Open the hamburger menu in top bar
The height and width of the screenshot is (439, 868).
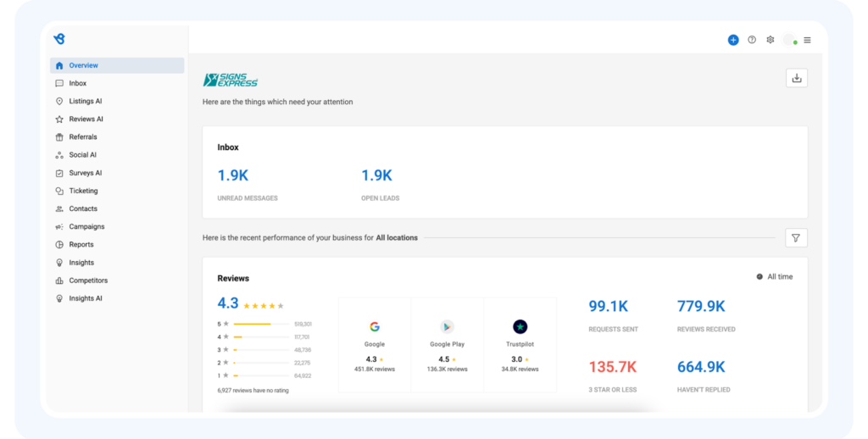[807, 40]
